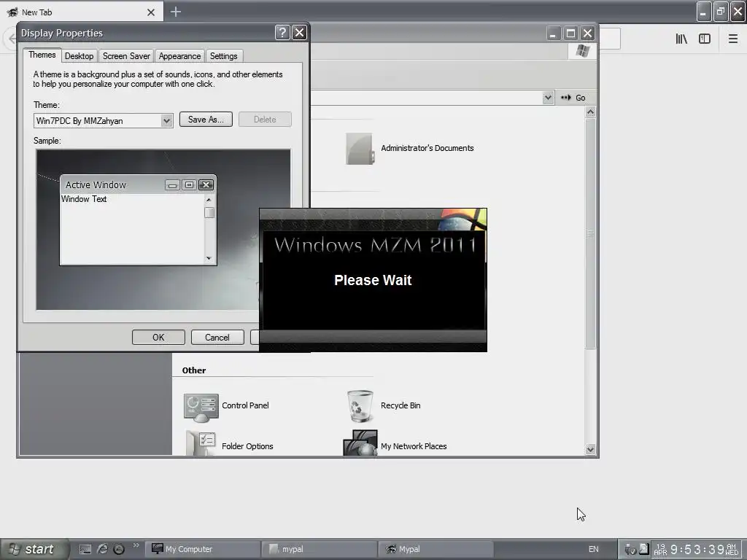Open the Control Panel icon
Image resolution: width=747 pixels, height=560 pixels.
tap(201, 407)
